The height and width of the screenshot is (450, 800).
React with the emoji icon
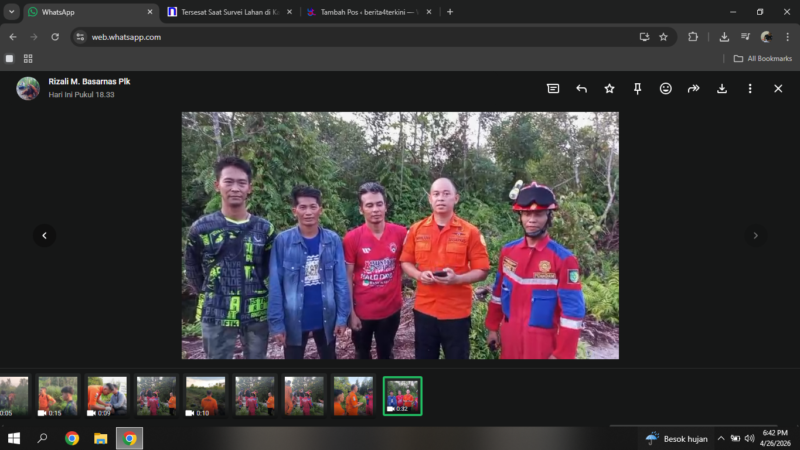coord(665,89)
